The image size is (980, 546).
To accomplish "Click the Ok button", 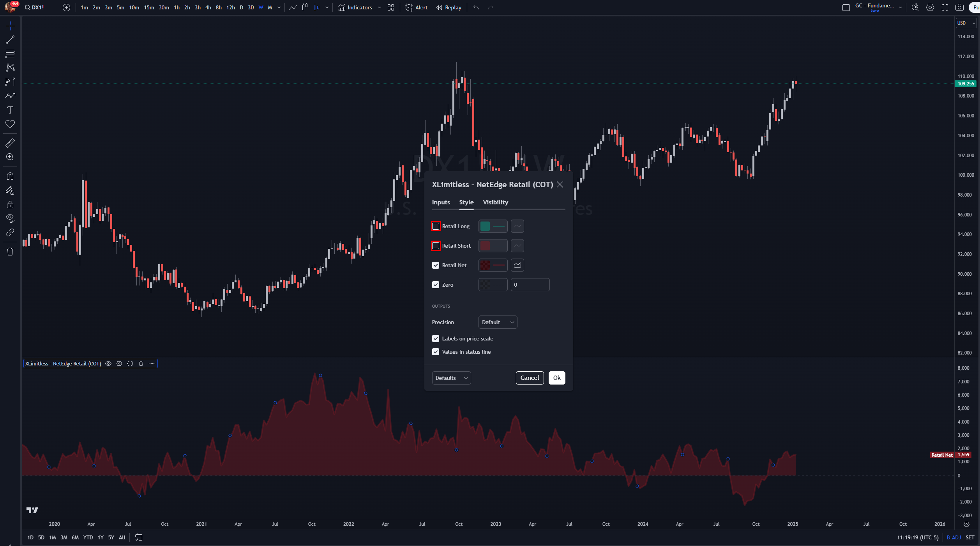I will 556,378.
